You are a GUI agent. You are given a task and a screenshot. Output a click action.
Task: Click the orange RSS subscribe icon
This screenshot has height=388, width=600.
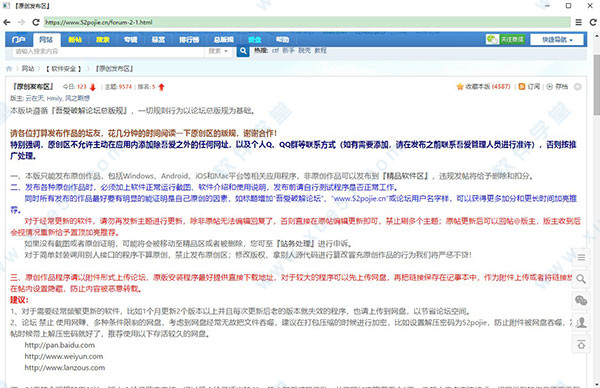coord(522,87)
